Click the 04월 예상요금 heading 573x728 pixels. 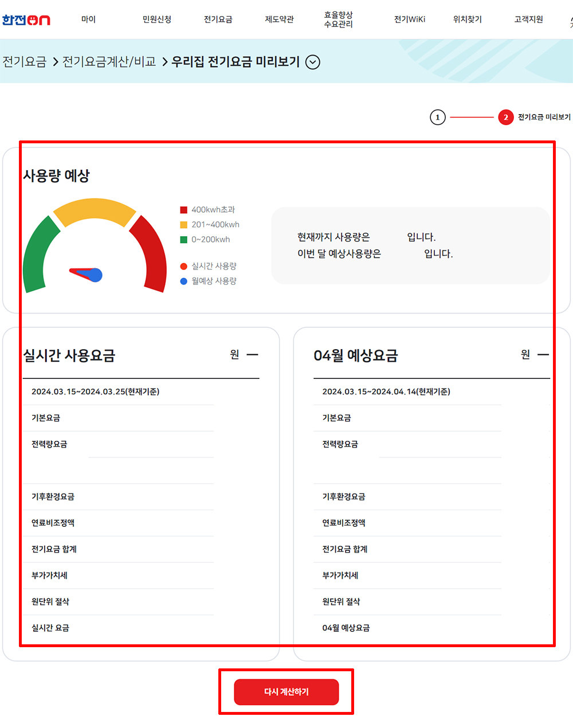pyautogui.click(x=356, y=355)
